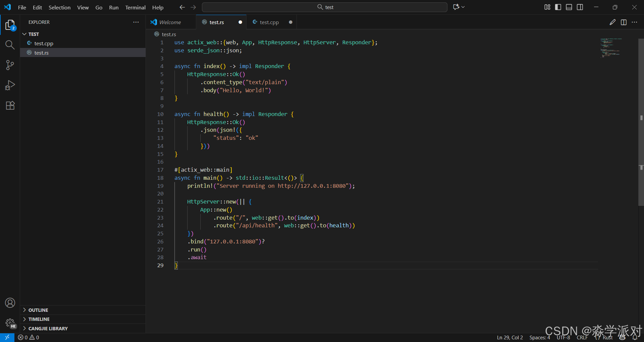Screen dimensions: 644x342
Task: Open the Search view
Action: tap(10, 45)
